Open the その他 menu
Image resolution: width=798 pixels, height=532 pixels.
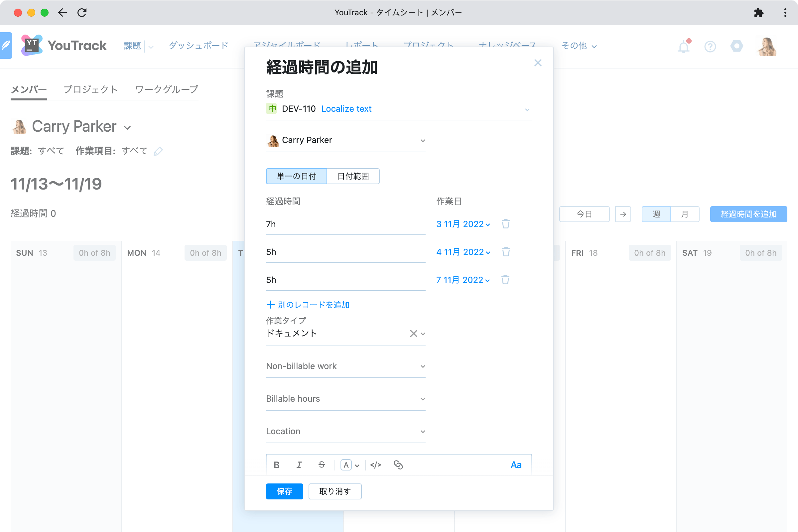click(x=579, y=46)
